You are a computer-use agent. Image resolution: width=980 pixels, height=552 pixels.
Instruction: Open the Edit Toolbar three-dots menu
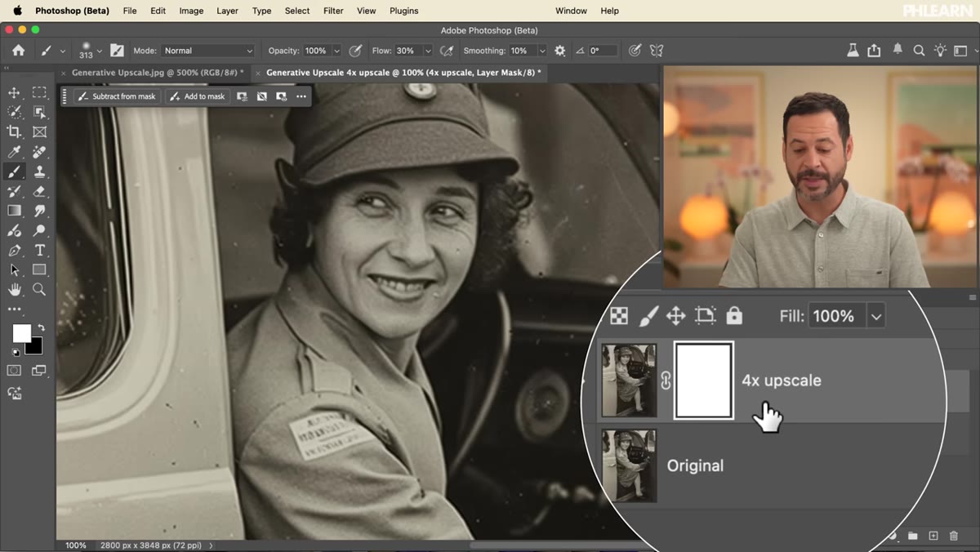[x=14, y=309]
